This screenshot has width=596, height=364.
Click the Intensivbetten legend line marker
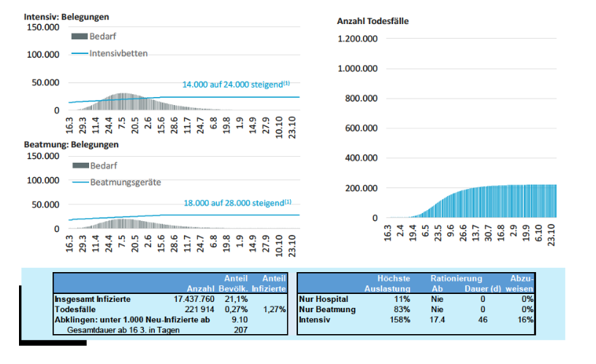[x=79, y=53]
